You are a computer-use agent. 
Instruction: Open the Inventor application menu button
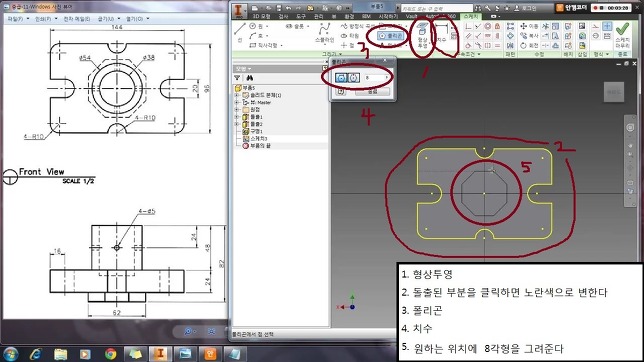pos(239,11)
